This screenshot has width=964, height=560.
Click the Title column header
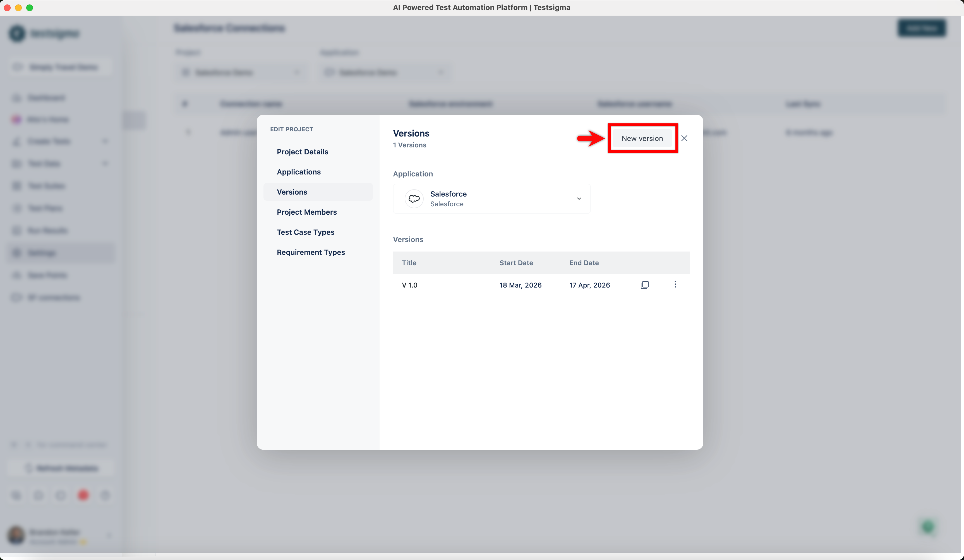coord(409,263)
